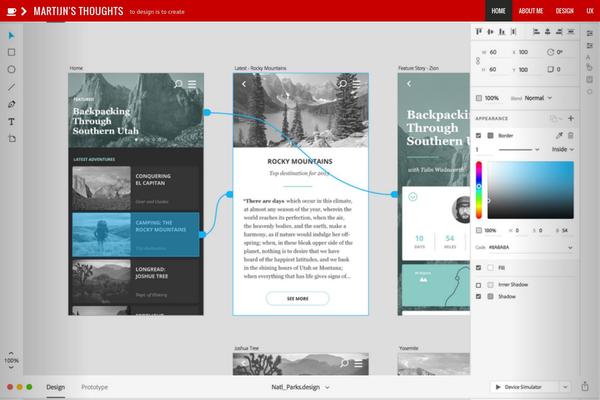600x400 pixels.
Task: Switch to the Prototype tab
Action: (95, 387)
